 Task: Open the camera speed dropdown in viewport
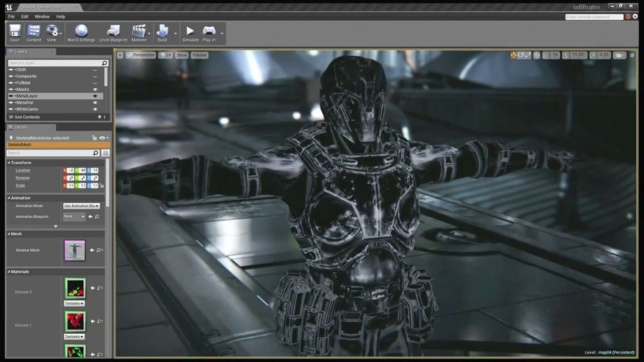click(619, 55)
